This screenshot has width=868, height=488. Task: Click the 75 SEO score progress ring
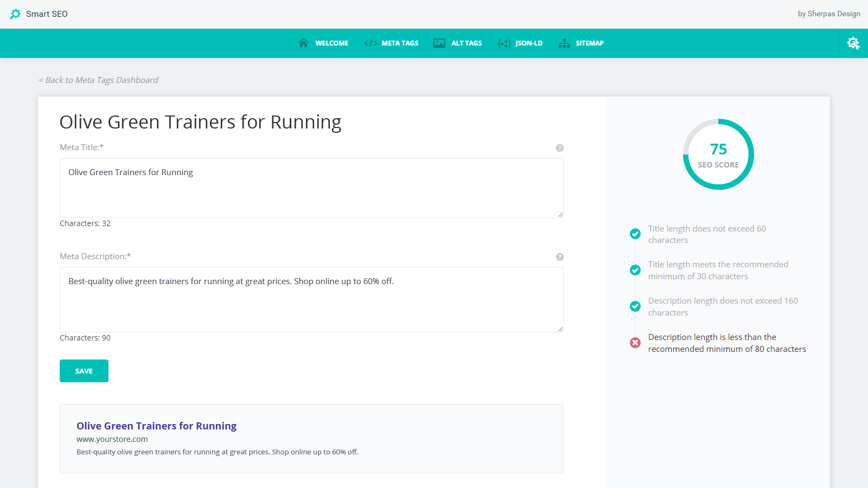[x=718, y=155]
